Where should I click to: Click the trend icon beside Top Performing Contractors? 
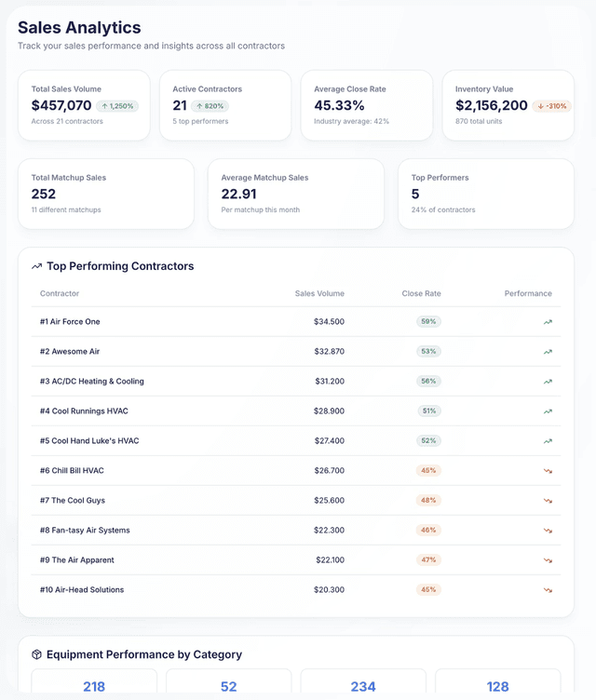36,266
